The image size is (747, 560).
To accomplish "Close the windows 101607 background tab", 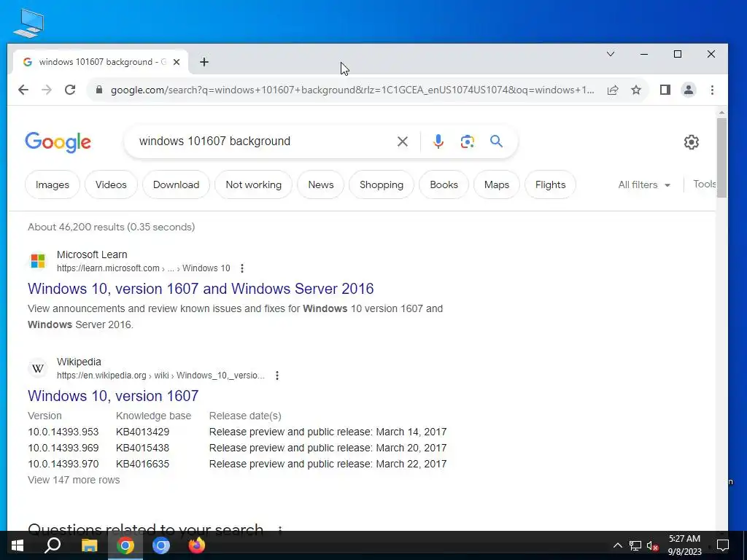I will pyautogui.click(x=177, y=62).
